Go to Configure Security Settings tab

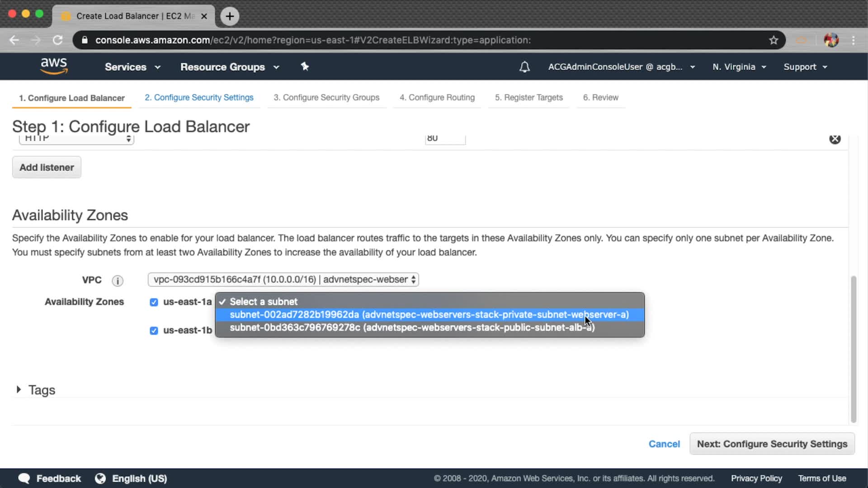coord(199,98)
